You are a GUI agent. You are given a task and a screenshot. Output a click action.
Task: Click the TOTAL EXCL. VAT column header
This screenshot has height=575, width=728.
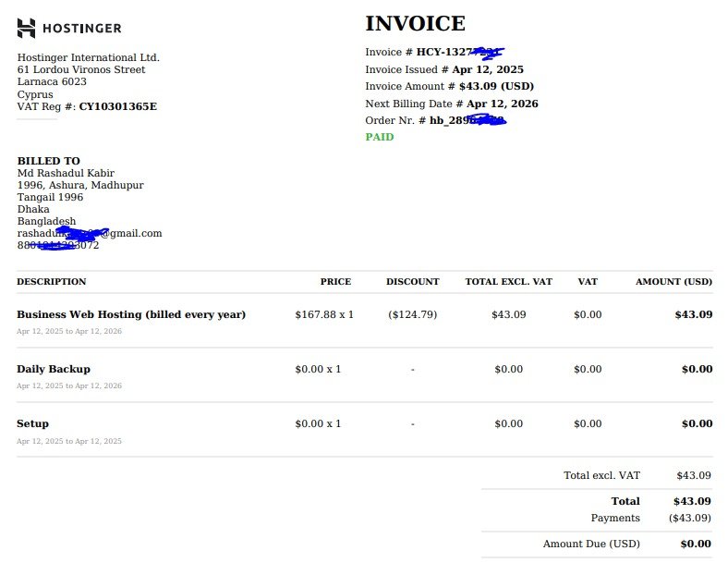509,282
